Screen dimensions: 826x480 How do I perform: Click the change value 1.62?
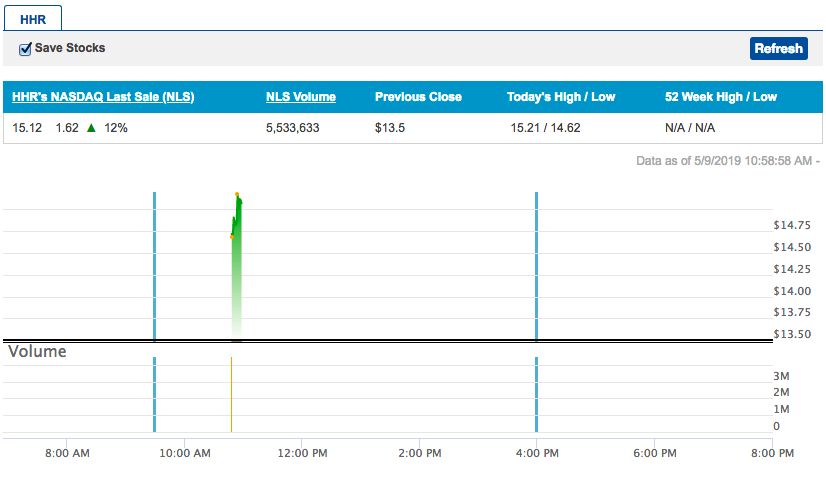67,128
